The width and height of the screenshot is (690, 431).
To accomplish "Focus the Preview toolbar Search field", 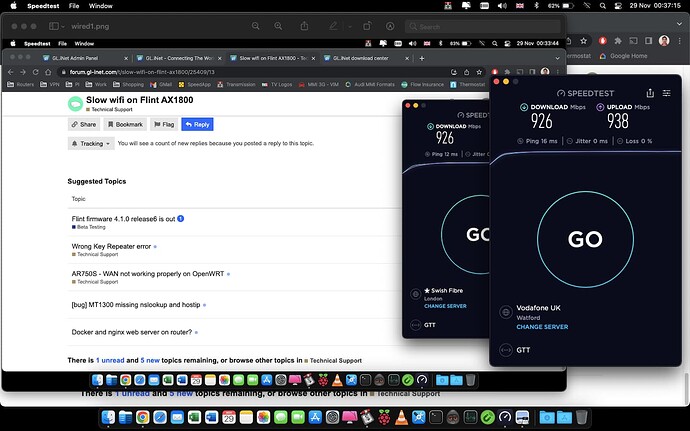I will click(x=483, y=26).
